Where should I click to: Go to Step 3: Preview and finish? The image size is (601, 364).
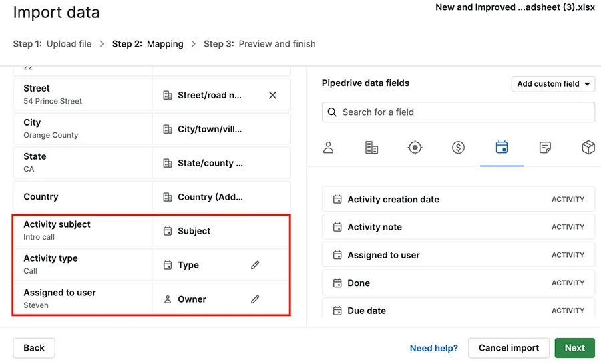click(x=260, y=44)
